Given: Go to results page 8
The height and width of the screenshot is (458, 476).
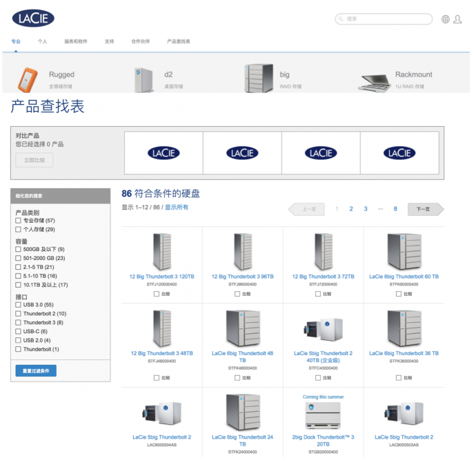Looking at the screenshot, I should click(395, 209).
